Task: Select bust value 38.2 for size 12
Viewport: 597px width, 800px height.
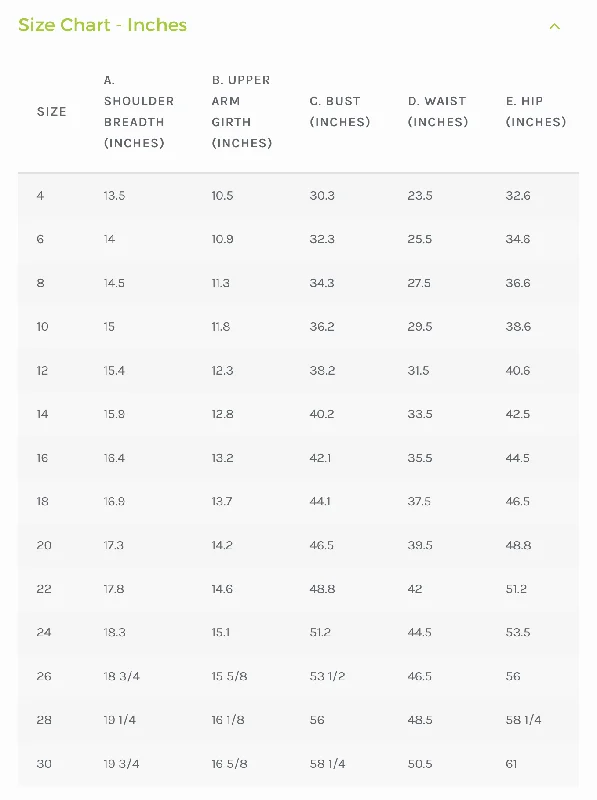Action: tap(322, 370)
